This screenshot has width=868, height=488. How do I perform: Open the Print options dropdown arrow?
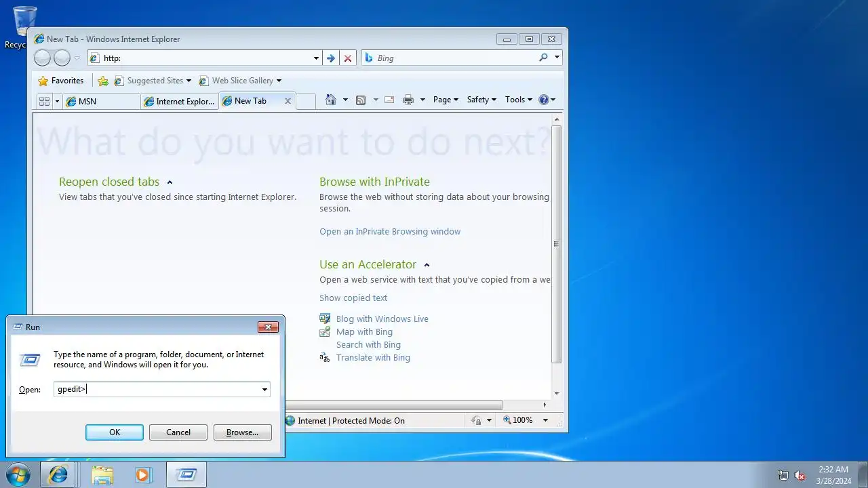(422, 100)
